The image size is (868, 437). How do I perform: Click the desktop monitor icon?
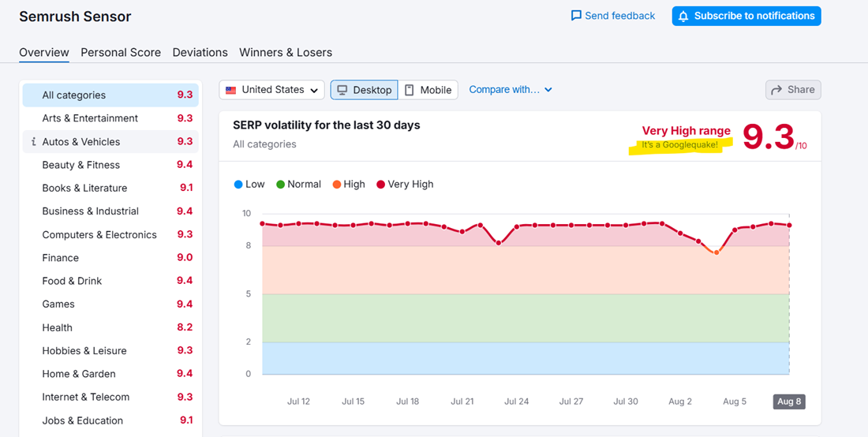click(342, 90)
